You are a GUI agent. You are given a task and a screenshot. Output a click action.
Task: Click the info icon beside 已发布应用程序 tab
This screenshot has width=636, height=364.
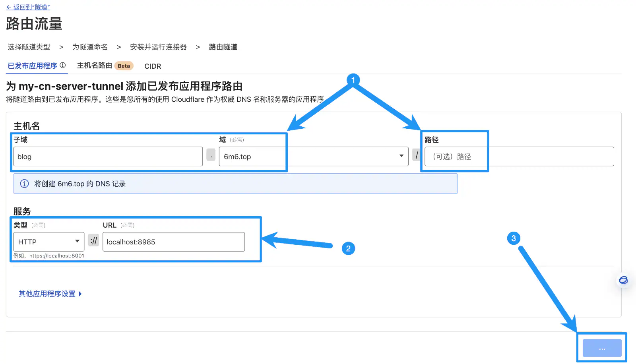(63, 65)
